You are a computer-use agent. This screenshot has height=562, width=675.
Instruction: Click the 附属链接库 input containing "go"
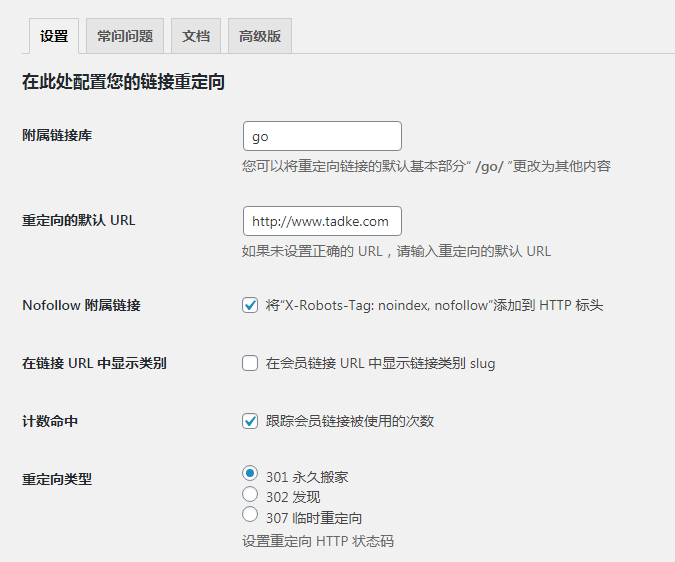(322, 136)
